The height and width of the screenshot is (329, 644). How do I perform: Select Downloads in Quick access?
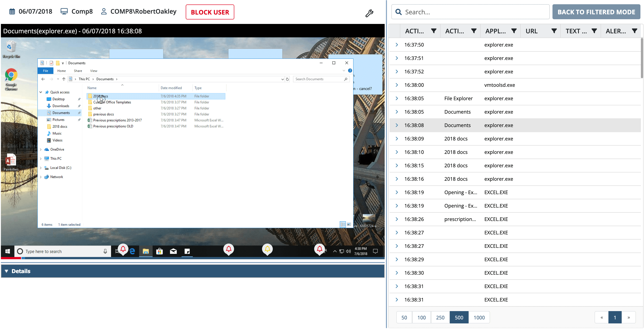60,106
